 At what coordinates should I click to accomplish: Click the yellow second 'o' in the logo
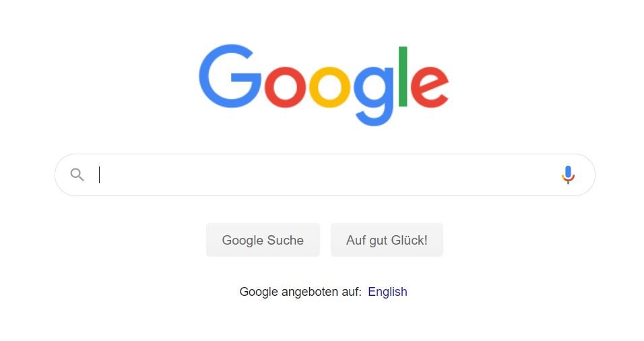click(x=329, y=87)
